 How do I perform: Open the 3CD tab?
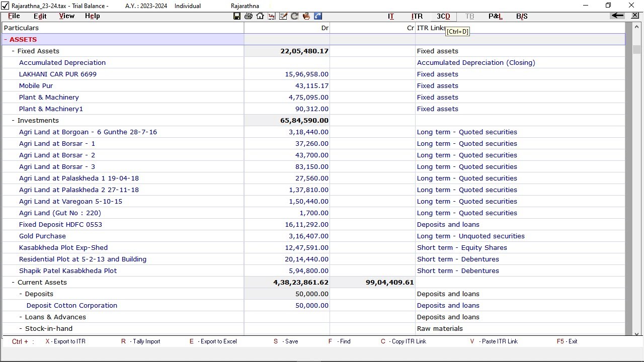pyautogui.click(x=443, y=17)
